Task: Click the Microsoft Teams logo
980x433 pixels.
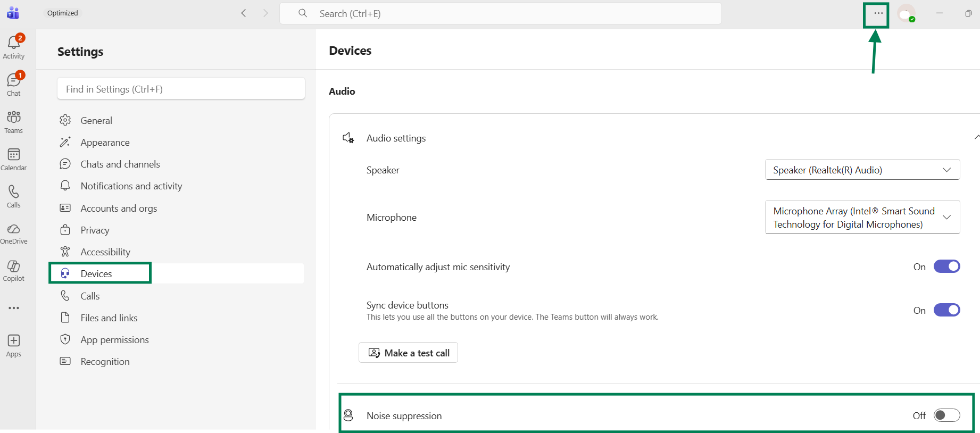Action: coord(13,13)
